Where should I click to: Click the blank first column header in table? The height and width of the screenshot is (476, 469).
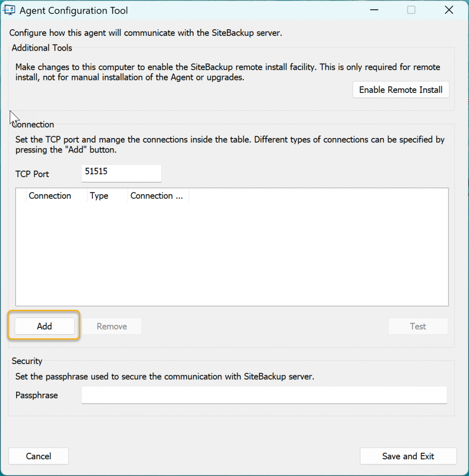(21, 196)
